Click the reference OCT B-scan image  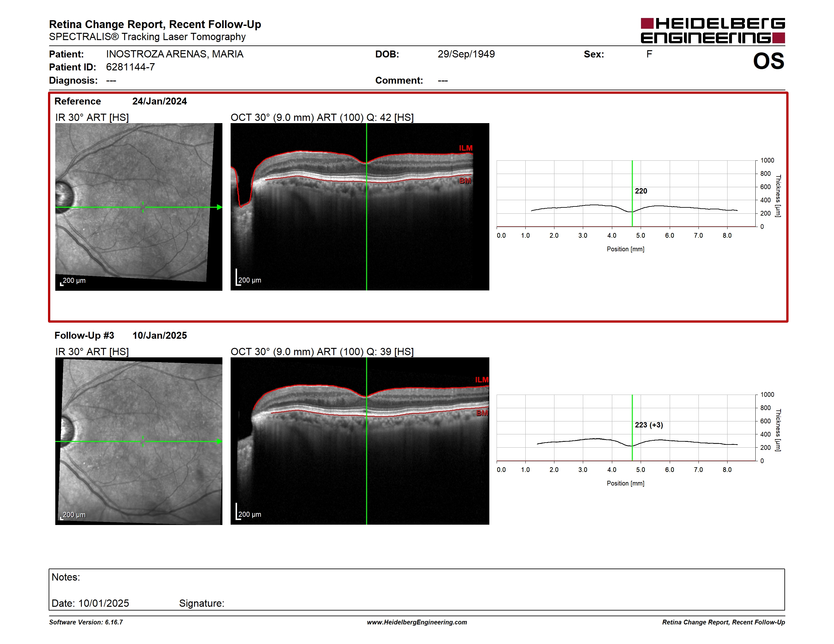(360, 207)
